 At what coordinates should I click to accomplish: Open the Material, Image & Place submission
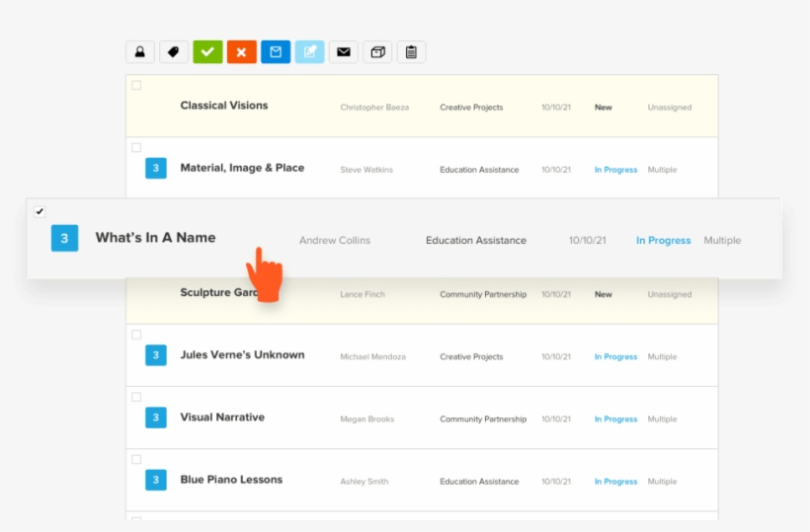coord(242,168)
